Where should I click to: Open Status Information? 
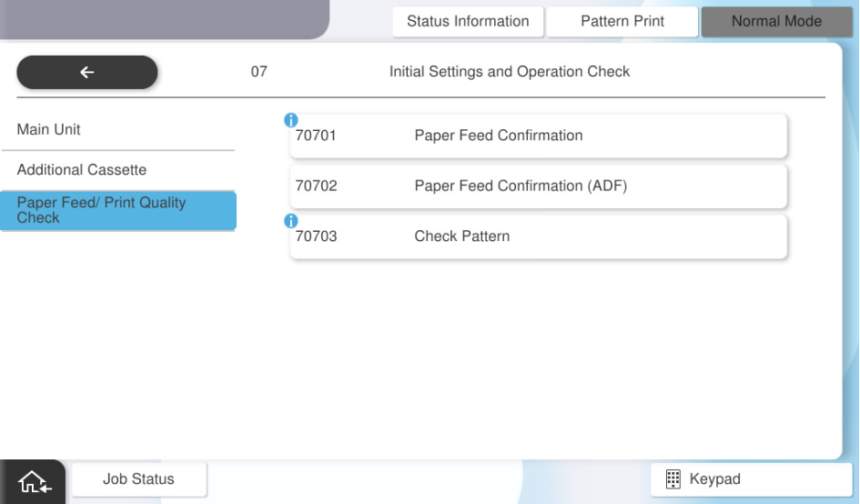[468, 22]
